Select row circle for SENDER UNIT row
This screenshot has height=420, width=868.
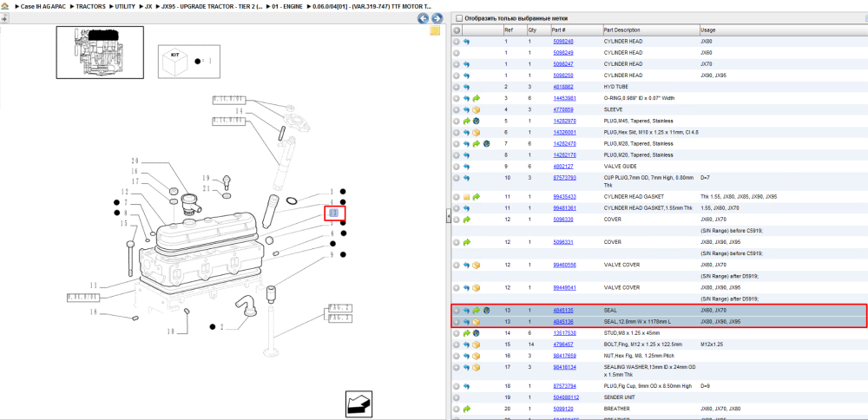457,397
